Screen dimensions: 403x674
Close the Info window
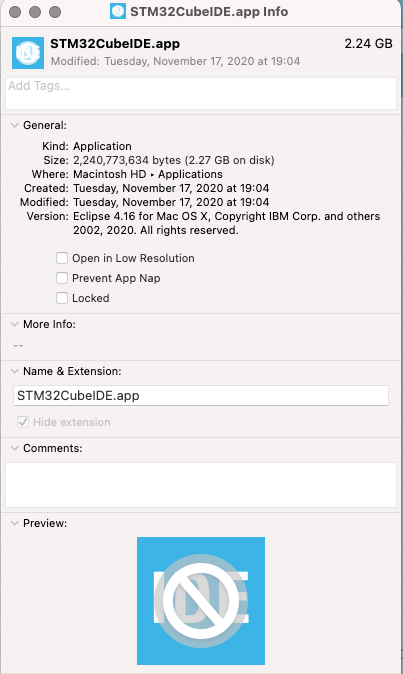click(15, 12)
